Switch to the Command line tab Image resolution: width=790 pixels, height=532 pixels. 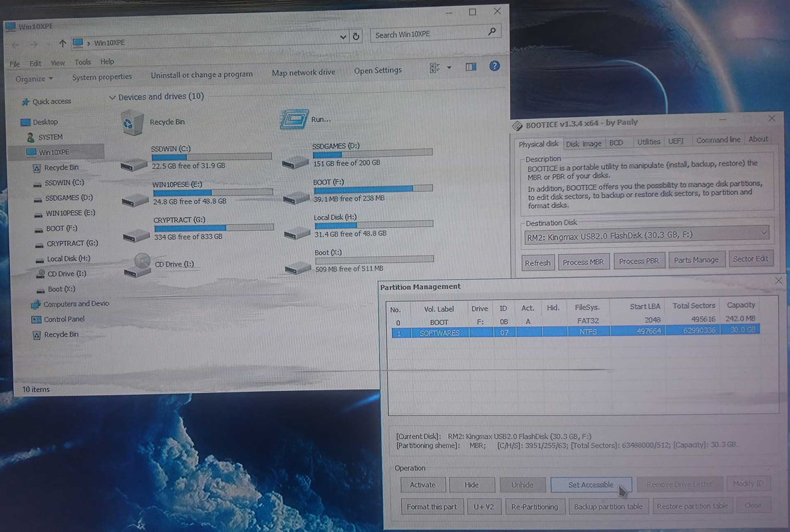click(718, 140)
